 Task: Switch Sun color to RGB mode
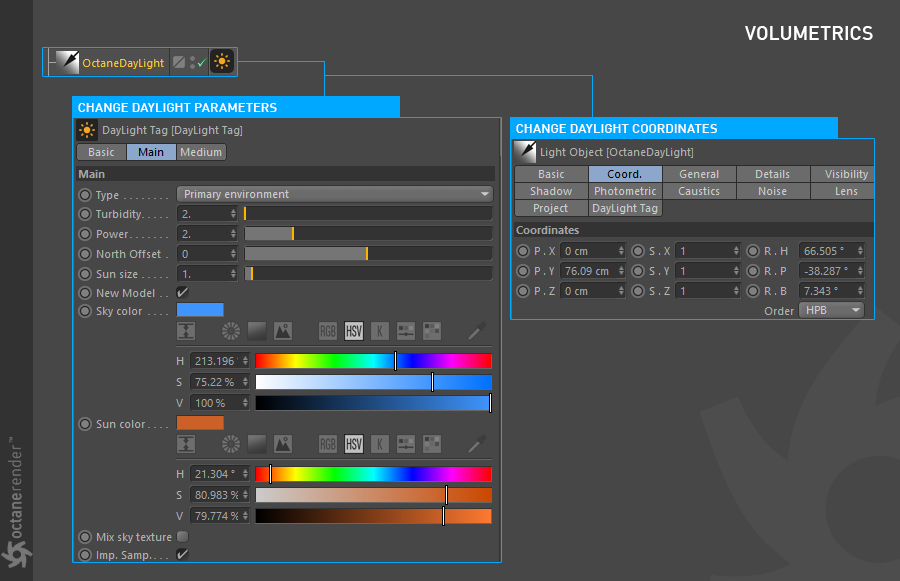coord(328,444)
